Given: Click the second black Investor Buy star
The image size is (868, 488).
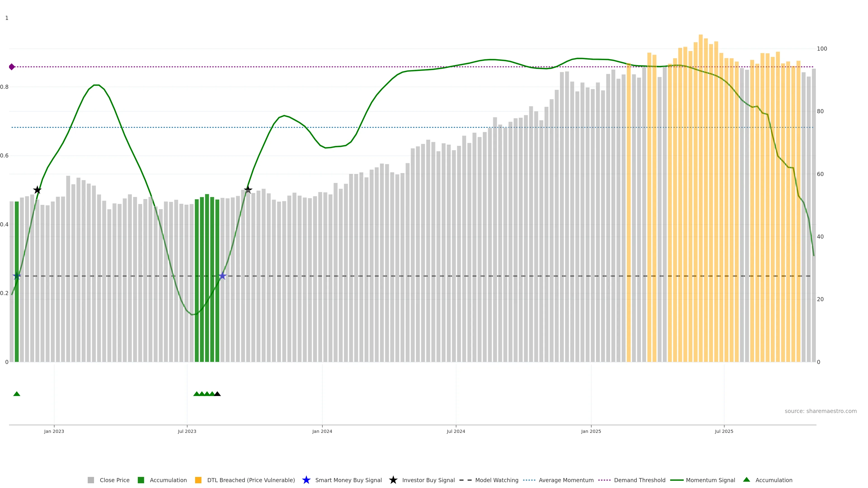Looking at the screenshot, I should pyautogui.click(x=248, y=190).
